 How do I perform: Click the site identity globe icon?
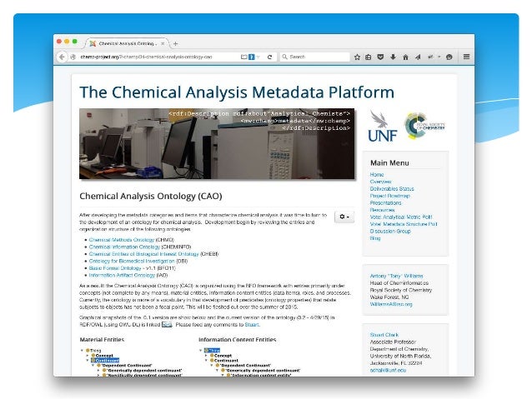coord(73,57)
